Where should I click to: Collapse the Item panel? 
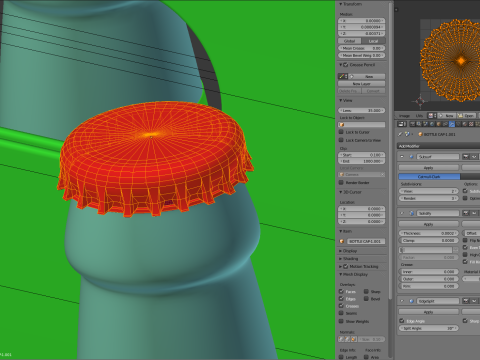341,231
